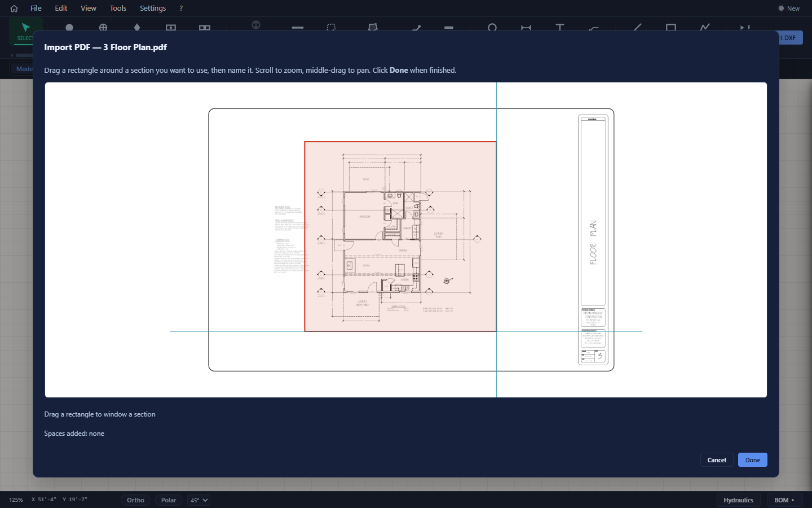Choose the rectangle shape tool in toolbar

(x=671, y=27)
